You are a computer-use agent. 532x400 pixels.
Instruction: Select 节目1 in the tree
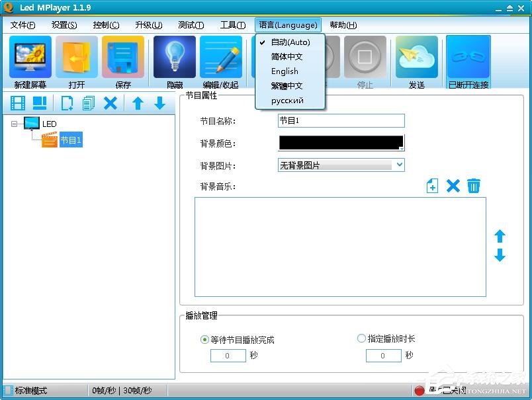[71, 140]
